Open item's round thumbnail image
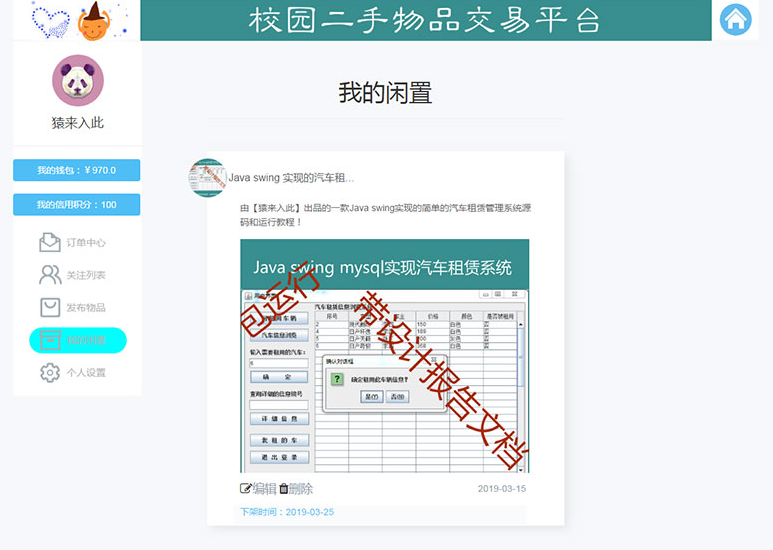The image size is (773, 550). point(208,178)
